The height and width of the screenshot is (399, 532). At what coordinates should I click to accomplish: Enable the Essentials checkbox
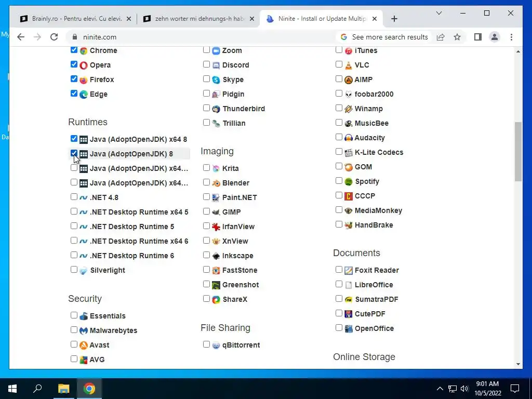(74, 315)
